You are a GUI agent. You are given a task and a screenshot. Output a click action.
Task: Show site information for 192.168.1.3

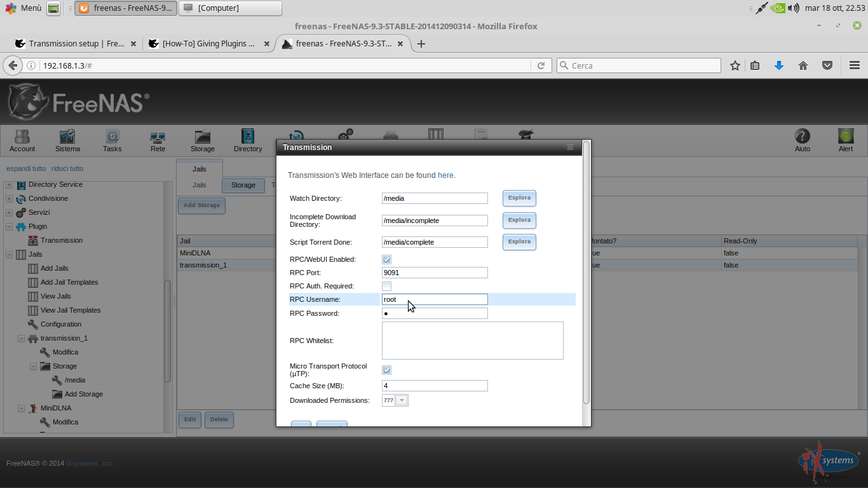click(31, 65)
